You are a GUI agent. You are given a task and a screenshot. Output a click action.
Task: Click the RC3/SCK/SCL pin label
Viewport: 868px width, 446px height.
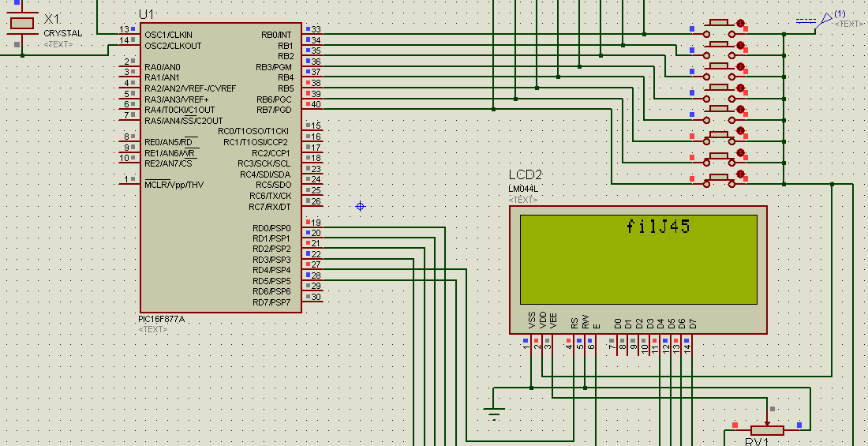(x=264, y=163)
